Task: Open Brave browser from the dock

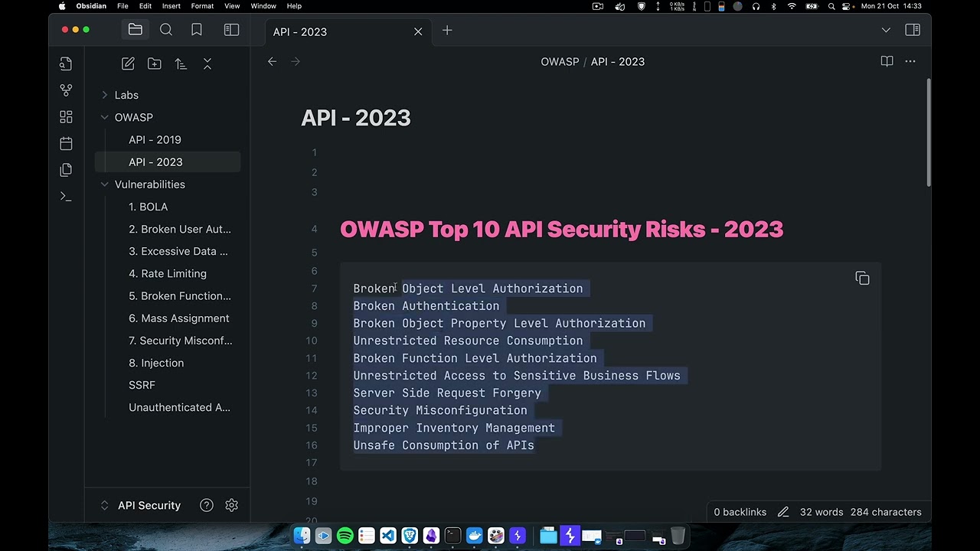Action: (x=410, y=536)
